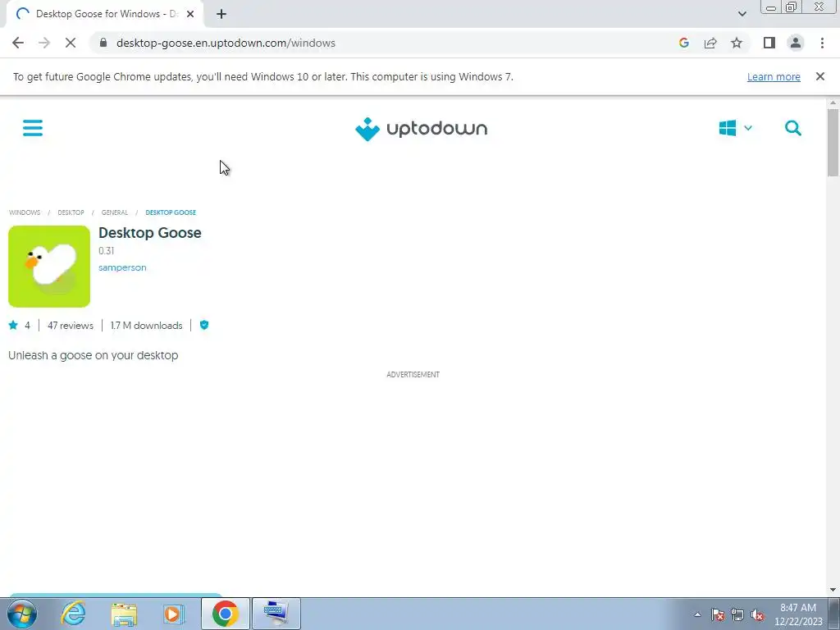This screenshot has height=630, width=840.
Task: Click the network tray icon
Action: pos(737,614)
